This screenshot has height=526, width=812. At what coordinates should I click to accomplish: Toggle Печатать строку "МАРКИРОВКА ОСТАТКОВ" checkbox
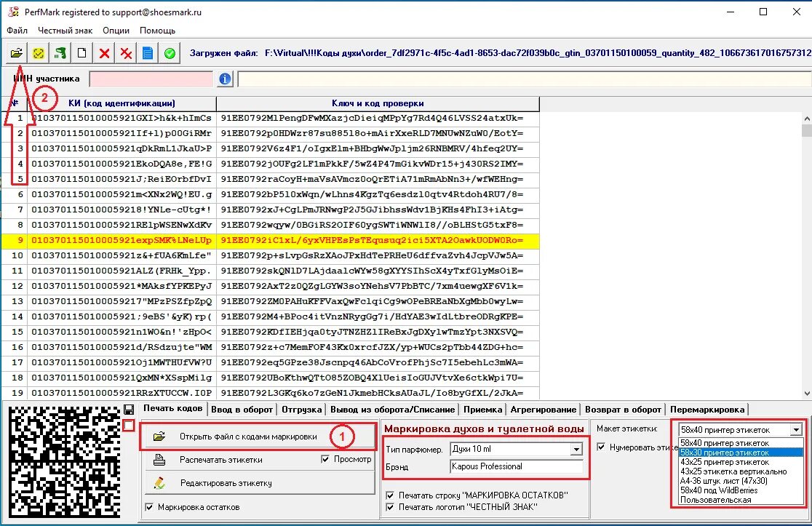(390, 495)
